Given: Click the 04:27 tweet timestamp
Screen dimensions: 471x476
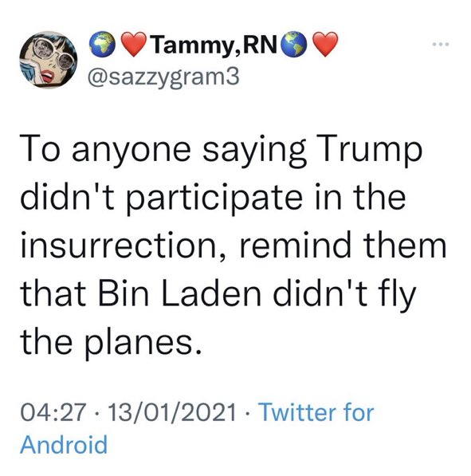Looking at the screenshot, I should tap(53, 412).
